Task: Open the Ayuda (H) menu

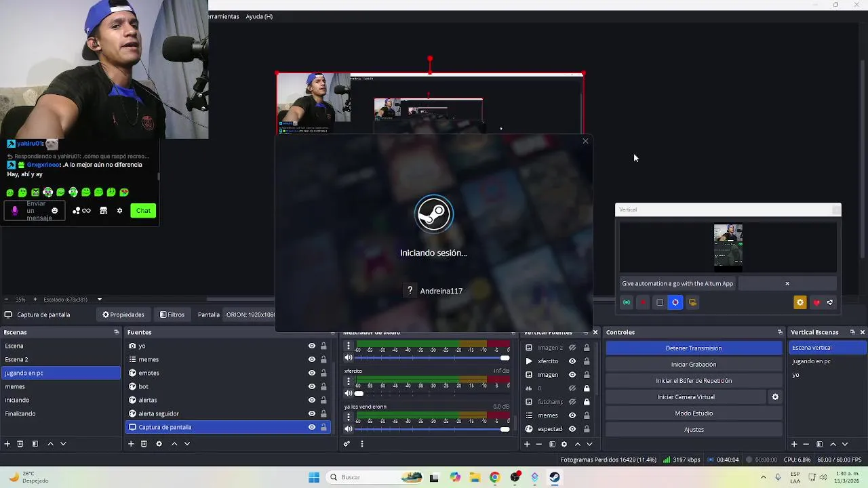Action: (x=259, y=16)
